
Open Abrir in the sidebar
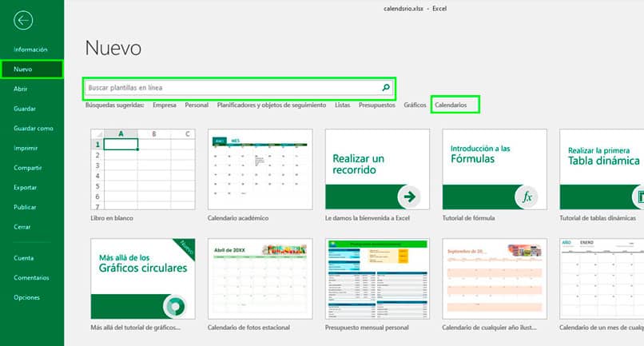tap(21, 89)
